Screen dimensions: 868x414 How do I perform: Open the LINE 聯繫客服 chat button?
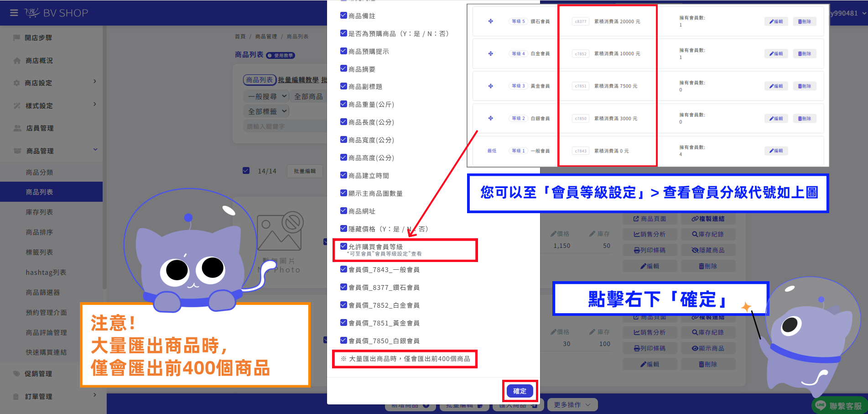[x=839, y=406]
